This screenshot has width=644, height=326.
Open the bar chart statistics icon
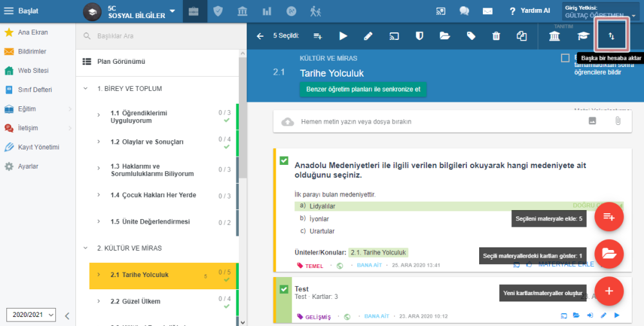pos(267,12)
